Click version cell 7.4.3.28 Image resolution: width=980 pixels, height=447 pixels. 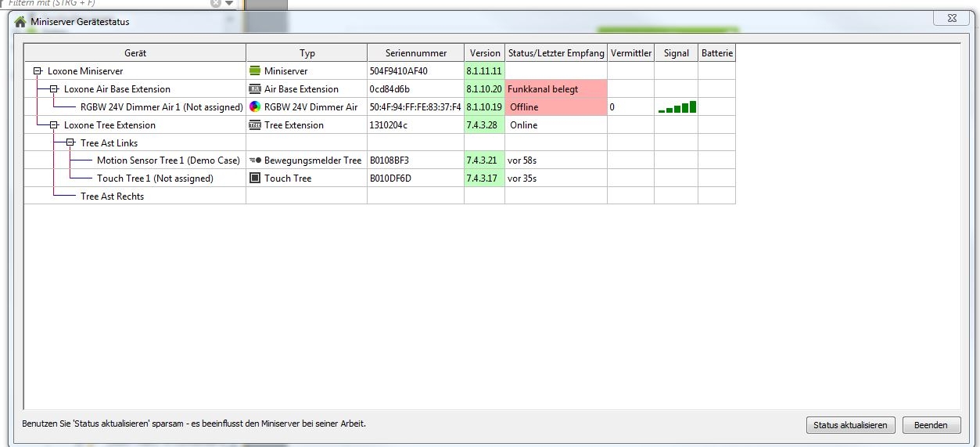[485, 125]
